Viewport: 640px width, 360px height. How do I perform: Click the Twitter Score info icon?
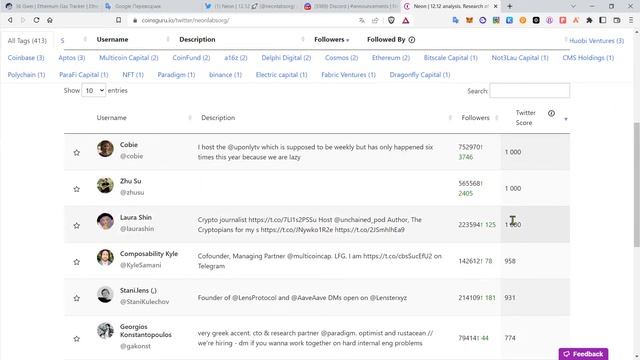[551, 113]
